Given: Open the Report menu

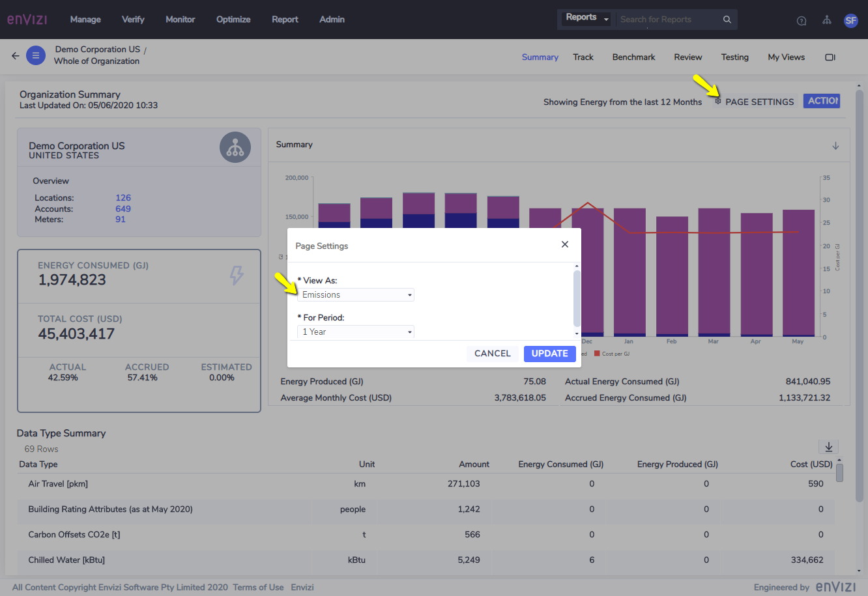Looking at the screenshot, I should coord(285,20).
